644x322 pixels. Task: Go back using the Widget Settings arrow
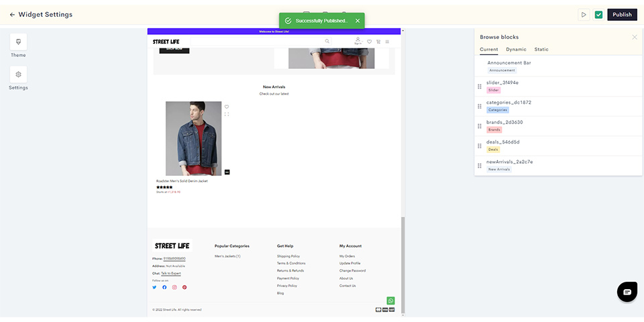click(x=12, y=14)
